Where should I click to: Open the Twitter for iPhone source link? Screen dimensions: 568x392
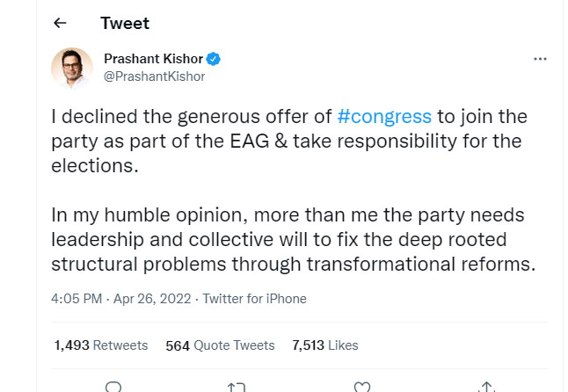pyautogui.click(x=254, y=299)
